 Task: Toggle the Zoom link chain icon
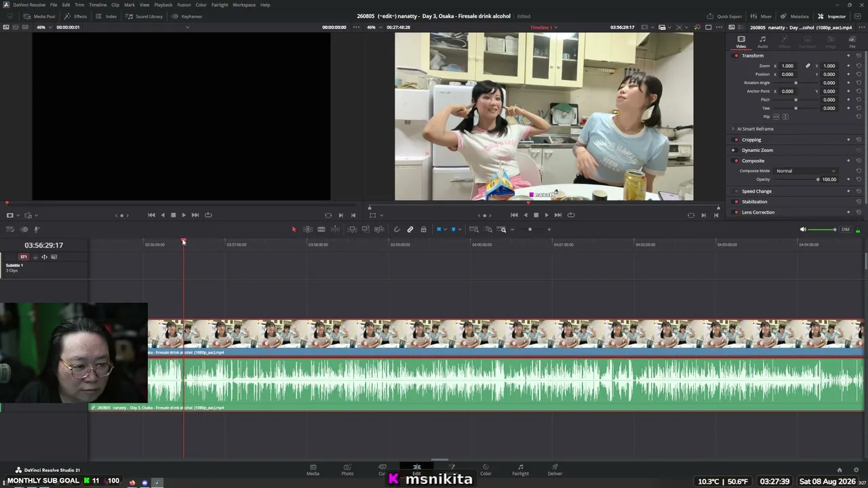coord(808,66)
